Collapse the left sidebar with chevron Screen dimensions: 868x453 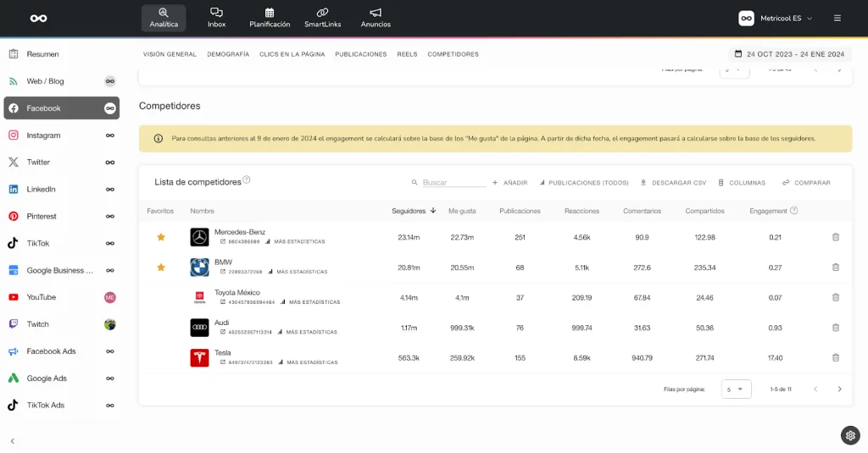12,441
